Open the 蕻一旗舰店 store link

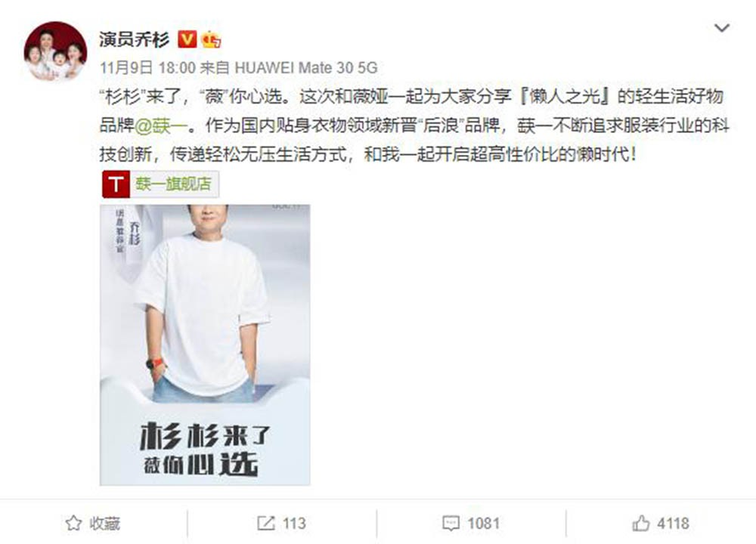click(x=173, y=184)
